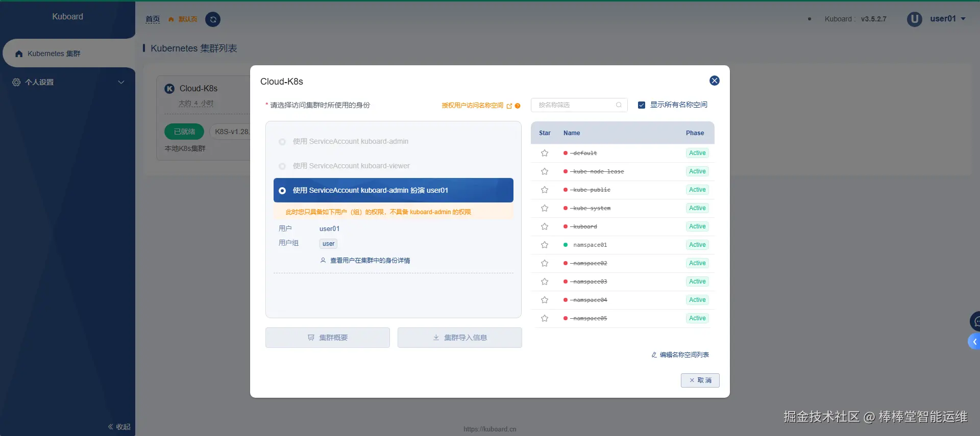Star the namspace03 namespace
980x436 pixels.
(x=545, y=281)
